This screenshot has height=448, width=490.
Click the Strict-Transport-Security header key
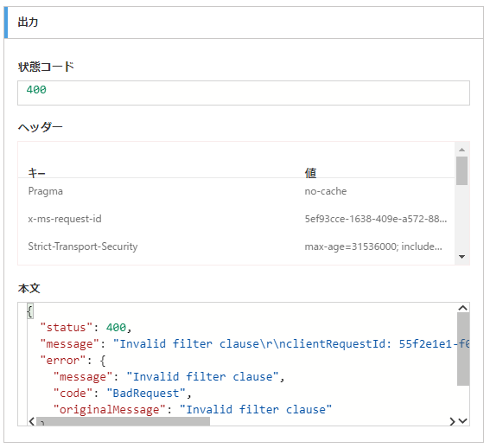click(83, 246)
